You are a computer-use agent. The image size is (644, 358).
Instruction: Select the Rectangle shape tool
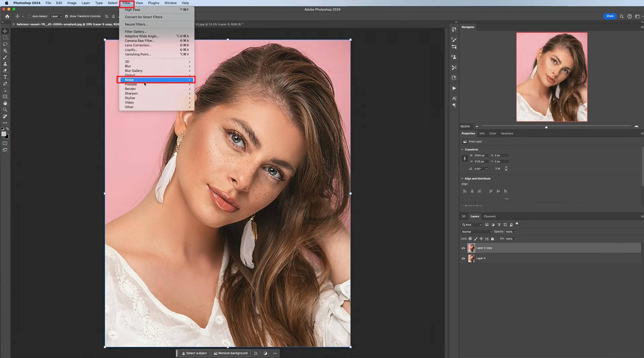[x=5, y=97]
